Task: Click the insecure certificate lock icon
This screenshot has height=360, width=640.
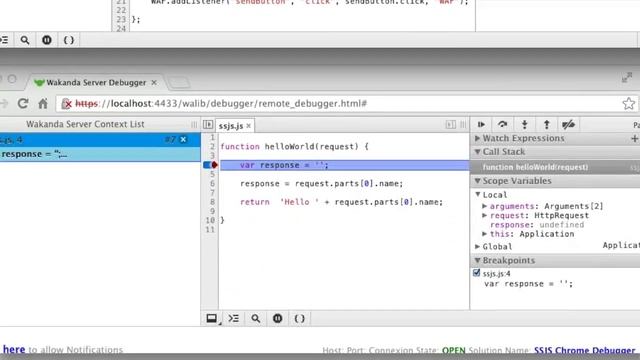Action: (67, 104)
